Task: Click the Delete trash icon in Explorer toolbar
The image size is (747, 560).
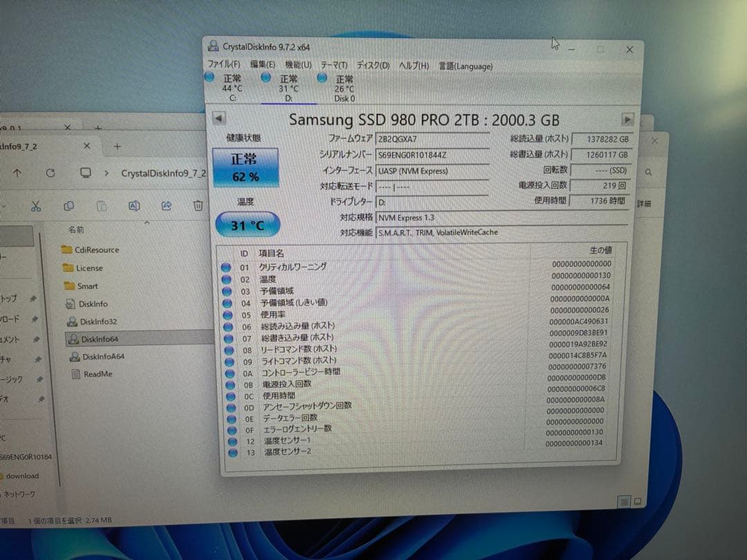Action: coord(198,205)
